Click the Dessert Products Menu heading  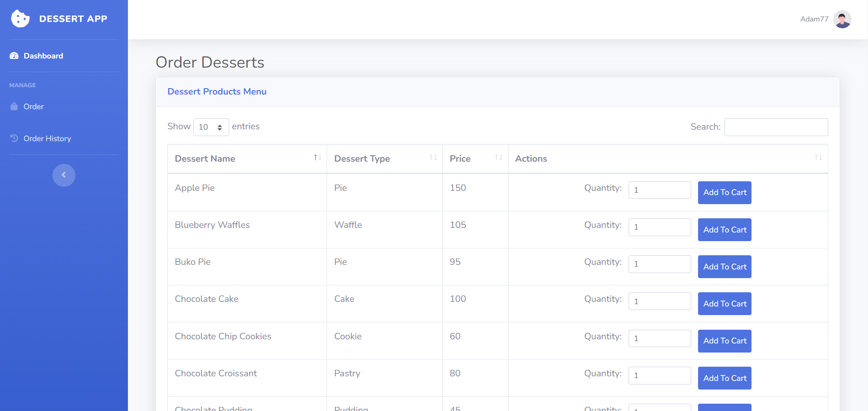coord(217,91)
